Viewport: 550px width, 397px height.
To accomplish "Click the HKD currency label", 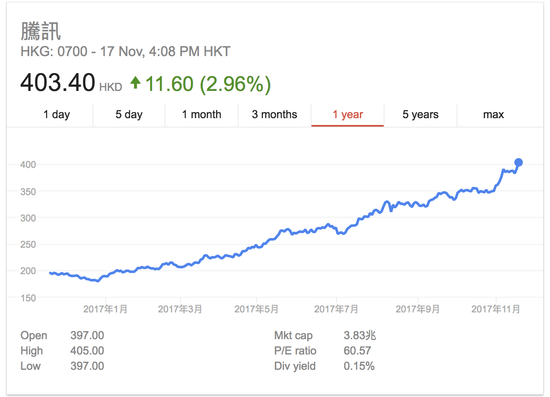I will (x=111, y=87).
